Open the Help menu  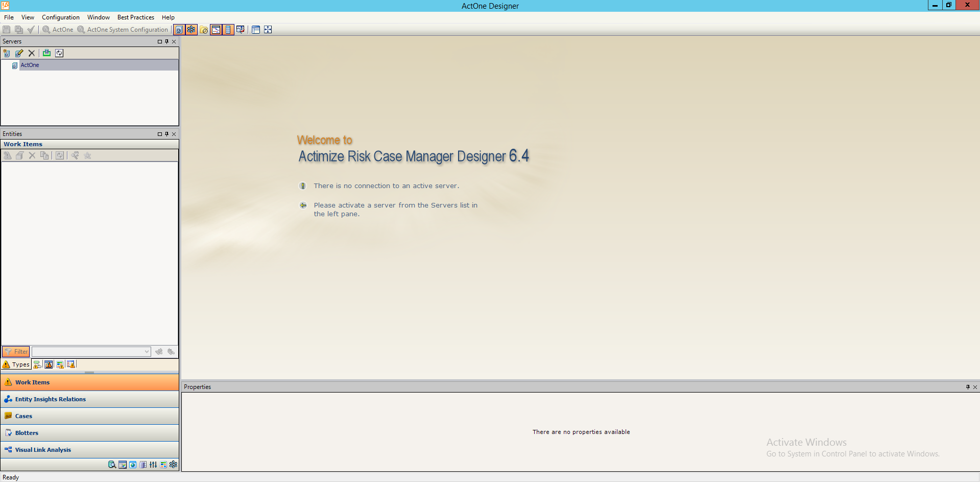pos(168,17)
